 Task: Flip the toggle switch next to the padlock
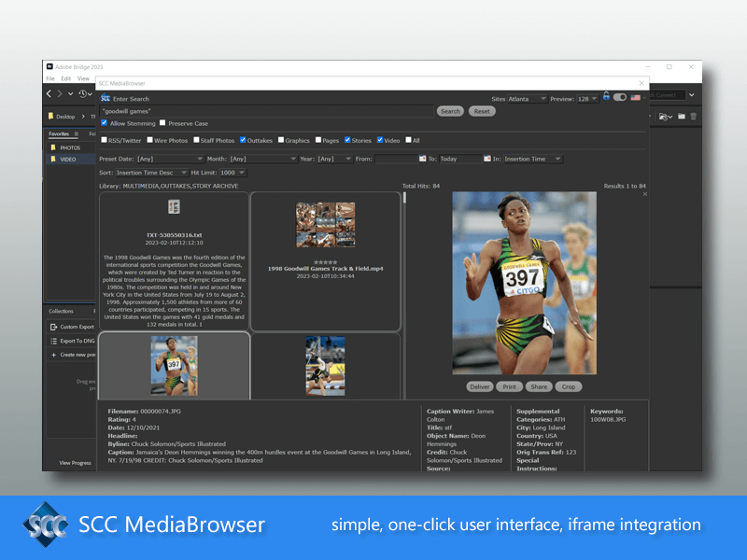pos(620,97)
